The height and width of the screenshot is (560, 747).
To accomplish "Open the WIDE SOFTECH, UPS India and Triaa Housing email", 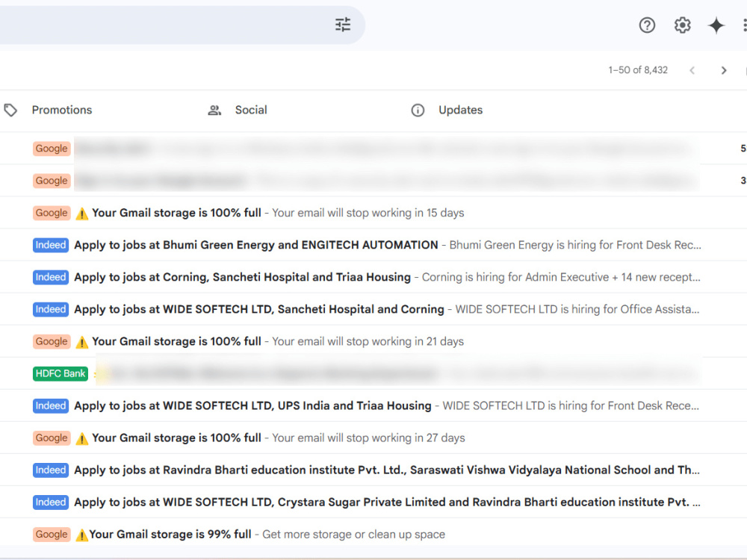I will tap(373, 405).
